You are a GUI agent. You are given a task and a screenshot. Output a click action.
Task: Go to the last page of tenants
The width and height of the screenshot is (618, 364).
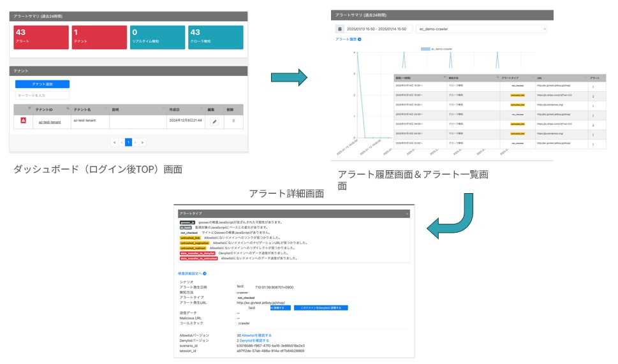click(143, 142)
